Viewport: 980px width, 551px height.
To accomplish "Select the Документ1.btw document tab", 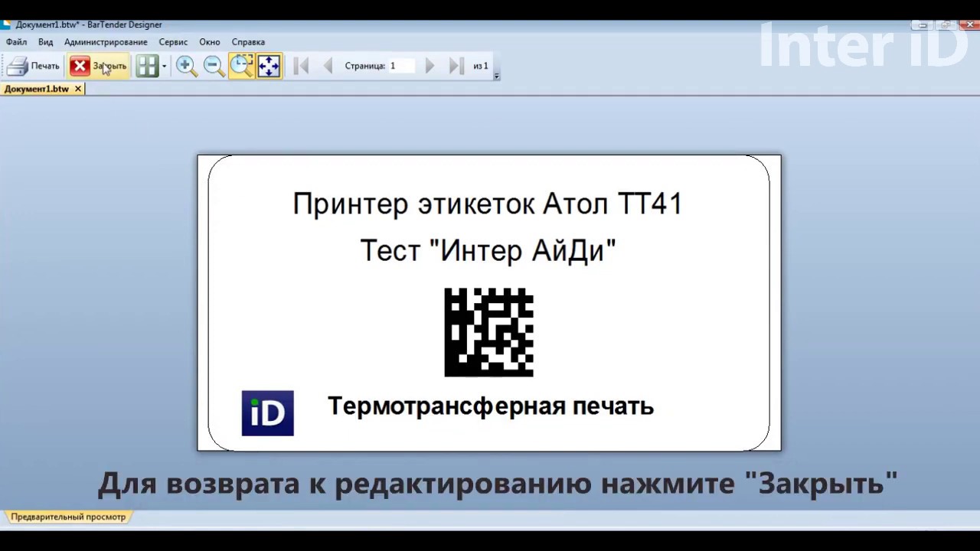I will (36, 89).
